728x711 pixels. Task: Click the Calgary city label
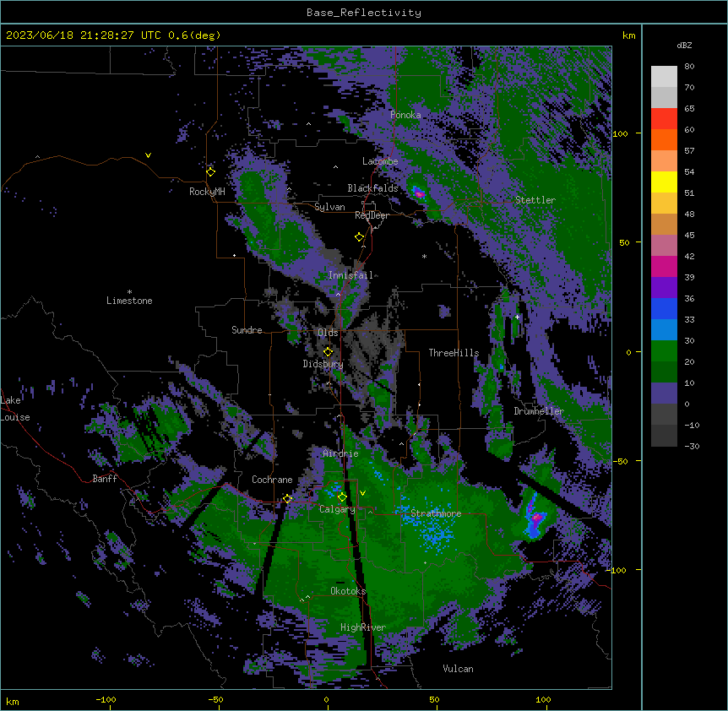(337, 509)
